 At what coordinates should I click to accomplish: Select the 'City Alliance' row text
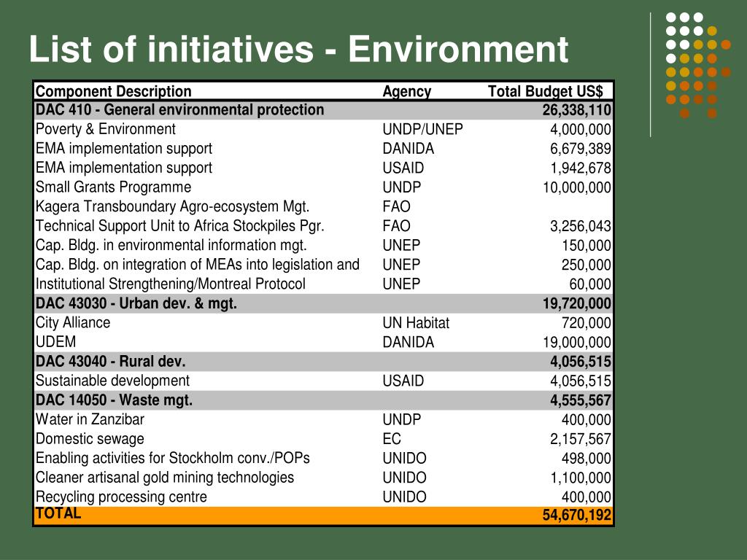pos(73,323)
